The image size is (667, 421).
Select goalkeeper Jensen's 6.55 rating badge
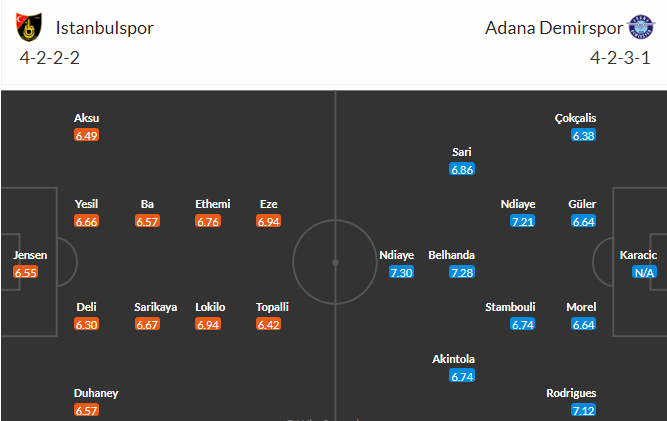(26, 273)
